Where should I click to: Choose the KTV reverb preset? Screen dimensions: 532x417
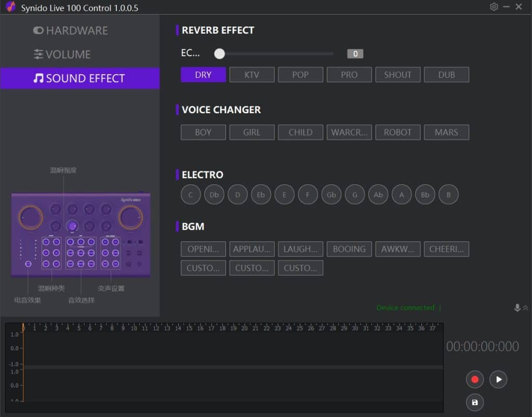(252, 75)
